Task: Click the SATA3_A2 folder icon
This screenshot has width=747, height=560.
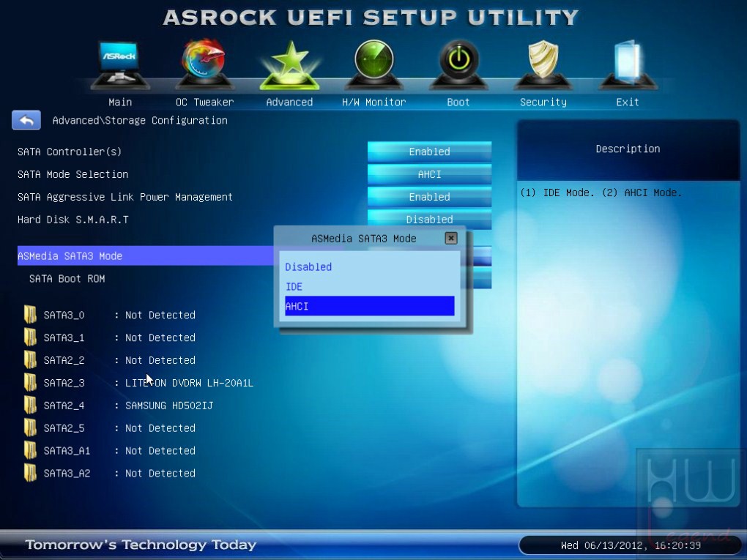Action: click(30, 473)
